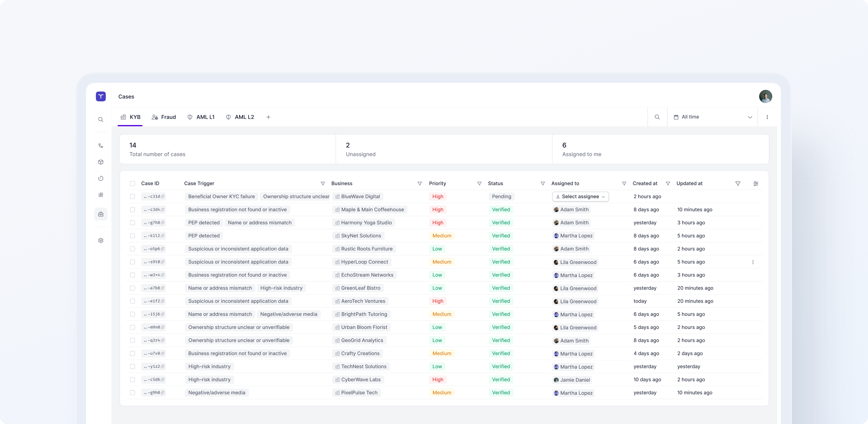Check the BlueWave Digital case row
Viewport: 868px width, 424px height.
coord(132,197)
